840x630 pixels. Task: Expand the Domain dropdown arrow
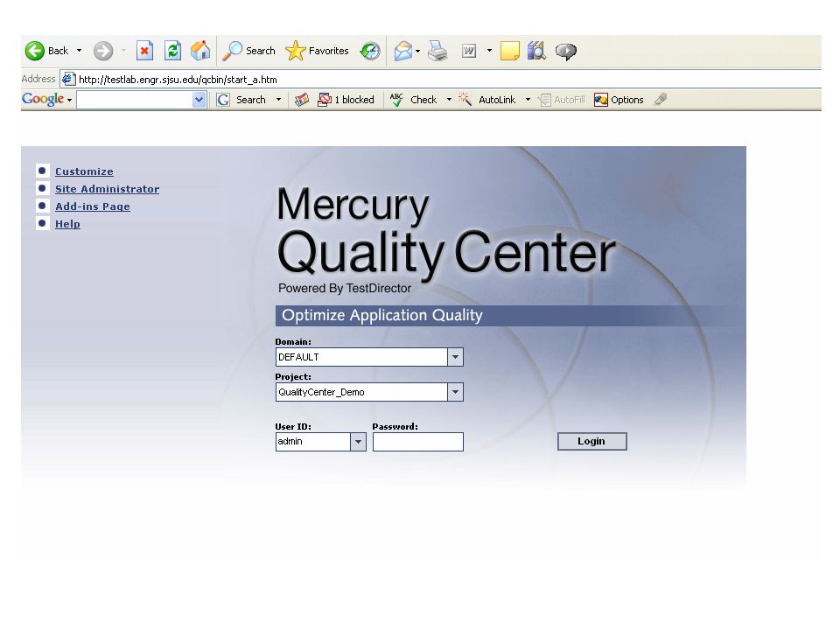tap(455, 357)
